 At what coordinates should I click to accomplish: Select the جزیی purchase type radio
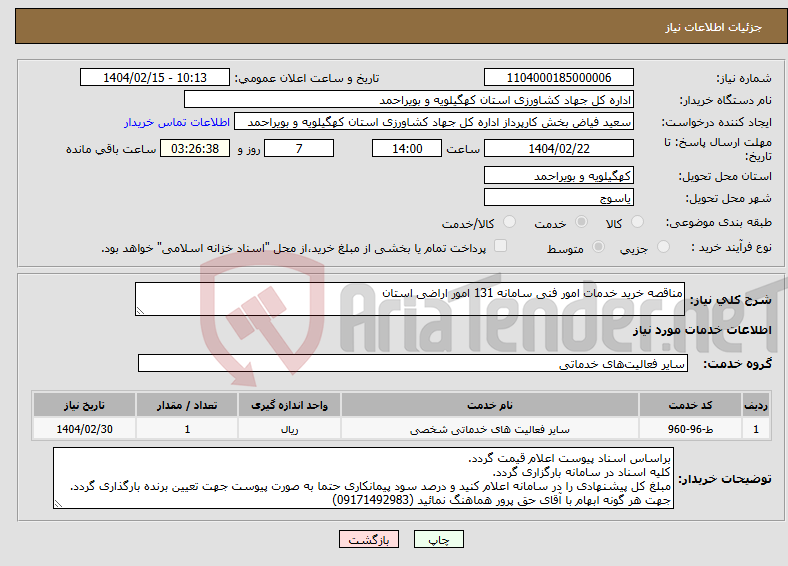(x=663, y=246)
